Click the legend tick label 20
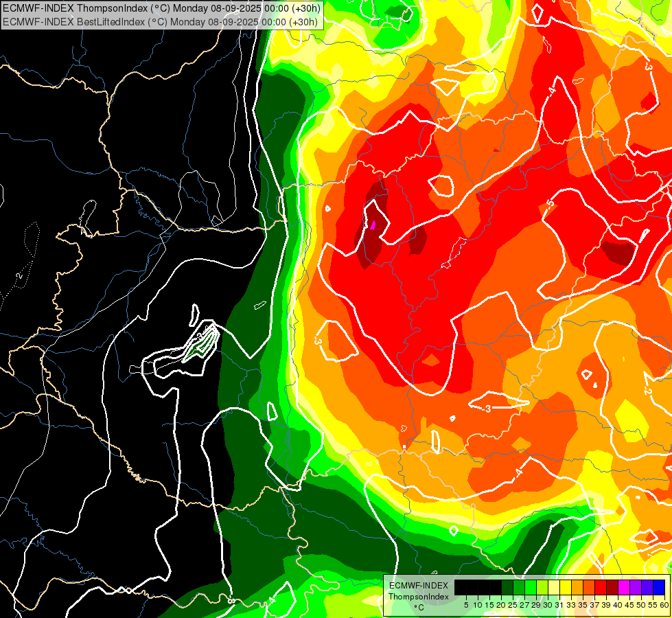The width and height of the screenshot is (672, 618). tap(502, 605)
